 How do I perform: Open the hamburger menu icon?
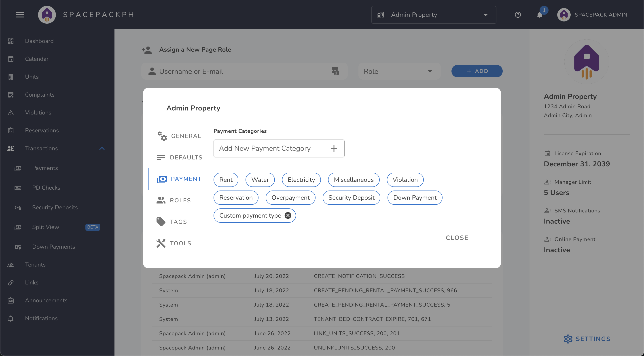tap(20, 15)
